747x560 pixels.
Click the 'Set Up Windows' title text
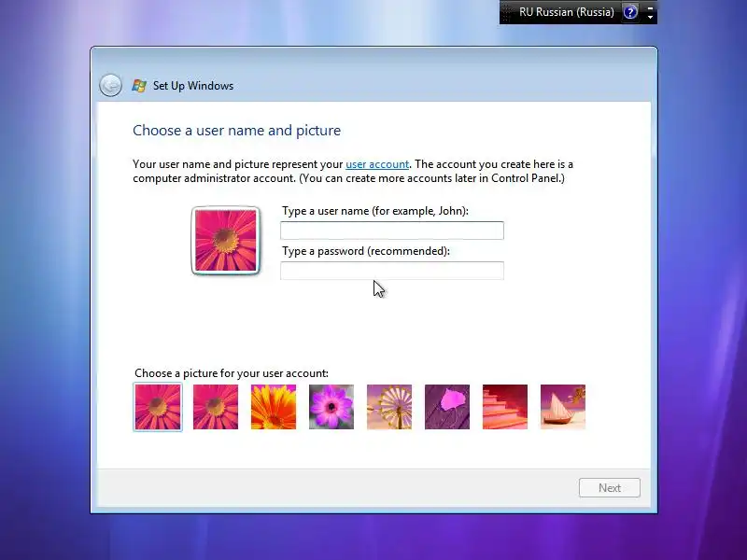click(193, 86)
